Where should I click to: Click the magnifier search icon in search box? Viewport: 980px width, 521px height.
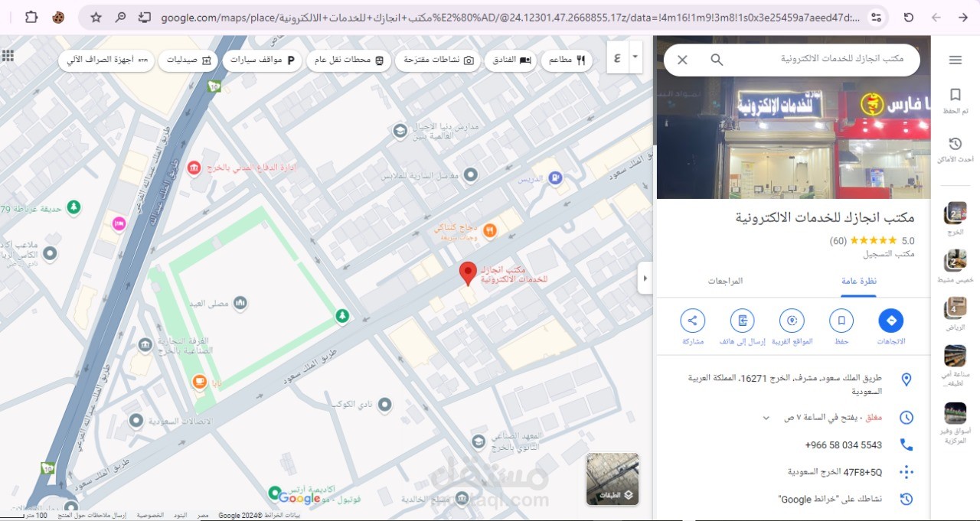[717, 60]
